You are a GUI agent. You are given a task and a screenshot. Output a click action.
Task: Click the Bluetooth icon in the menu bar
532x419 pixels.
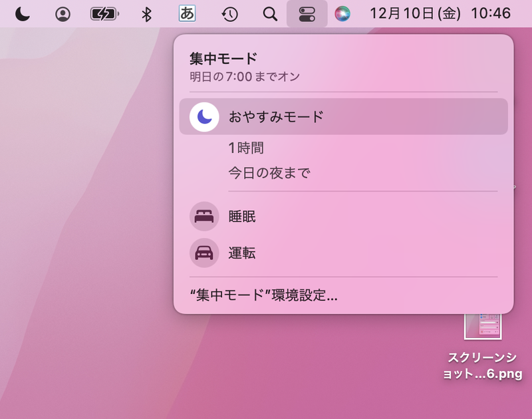click(x=146, y=13)
